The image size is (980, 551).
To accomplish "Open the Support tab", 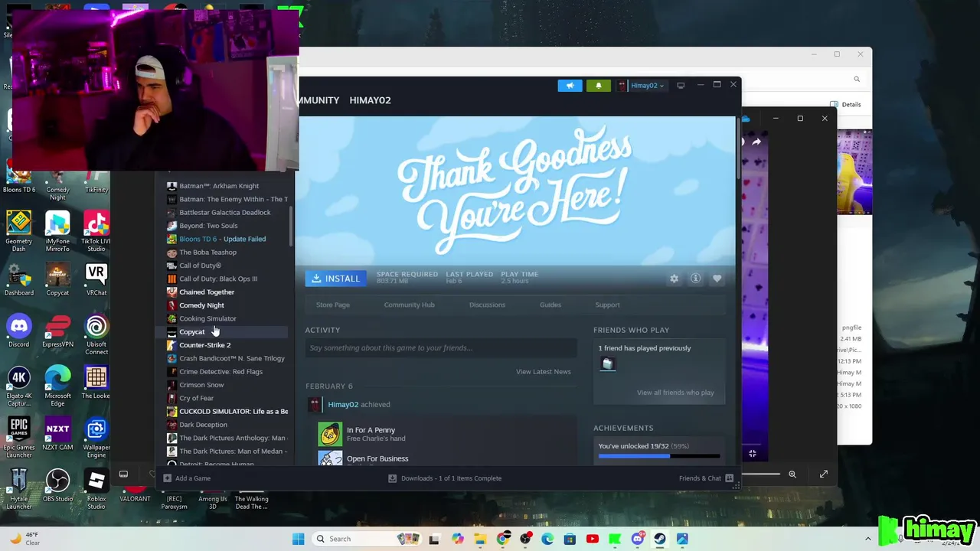I will click(607, 305).
